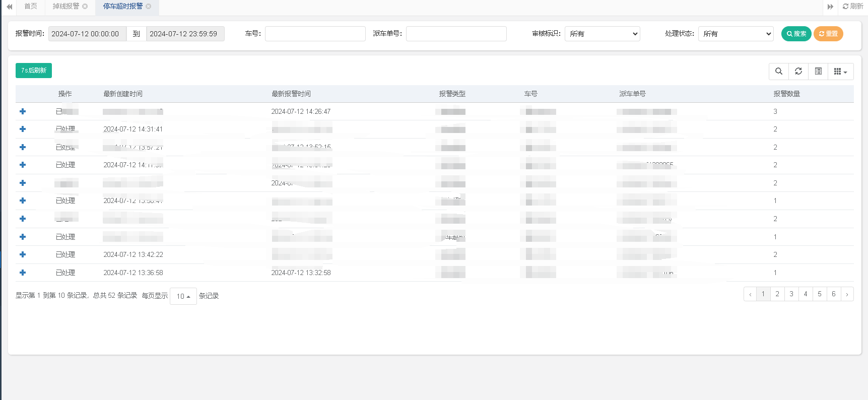This screenshot has height=400, width=868.
Task: Open the rows-per-page 10 dropdown
Action: click(183, 296)
